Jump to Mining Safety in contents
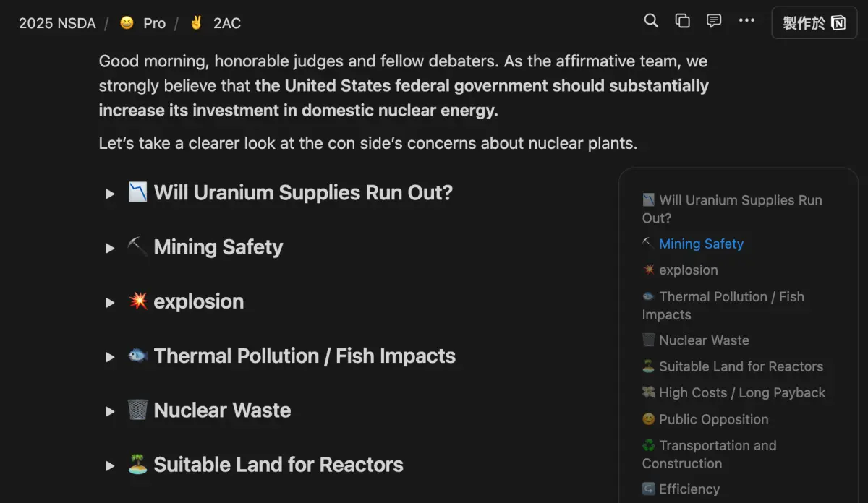The height and width of the screenshot is (503, 868). point(701,244)
